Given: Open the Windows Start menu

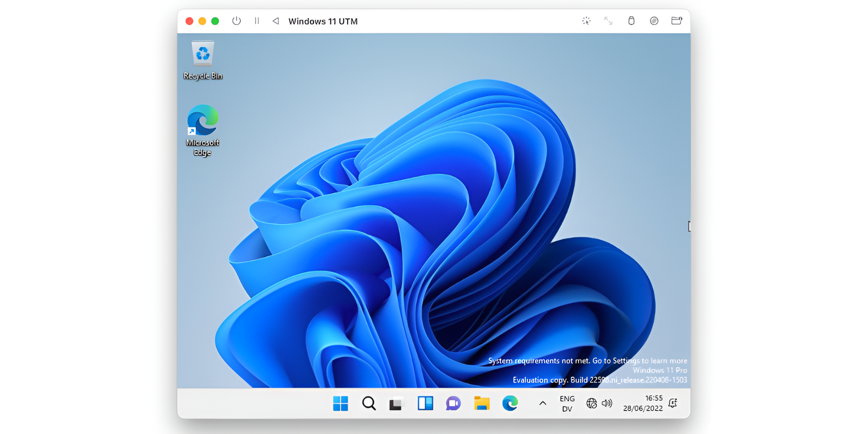Looking at the screenshot, I should coord(341,404).
